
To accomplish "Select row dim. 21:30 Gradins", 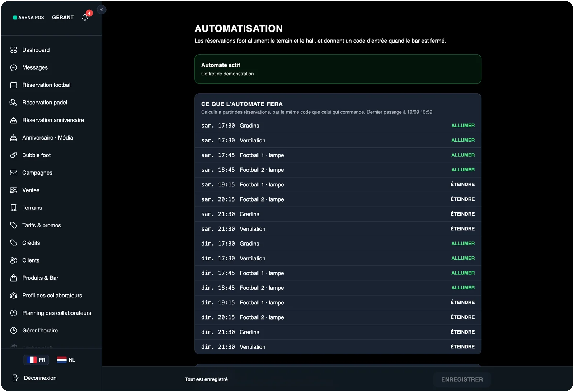I will coord(338,332).
